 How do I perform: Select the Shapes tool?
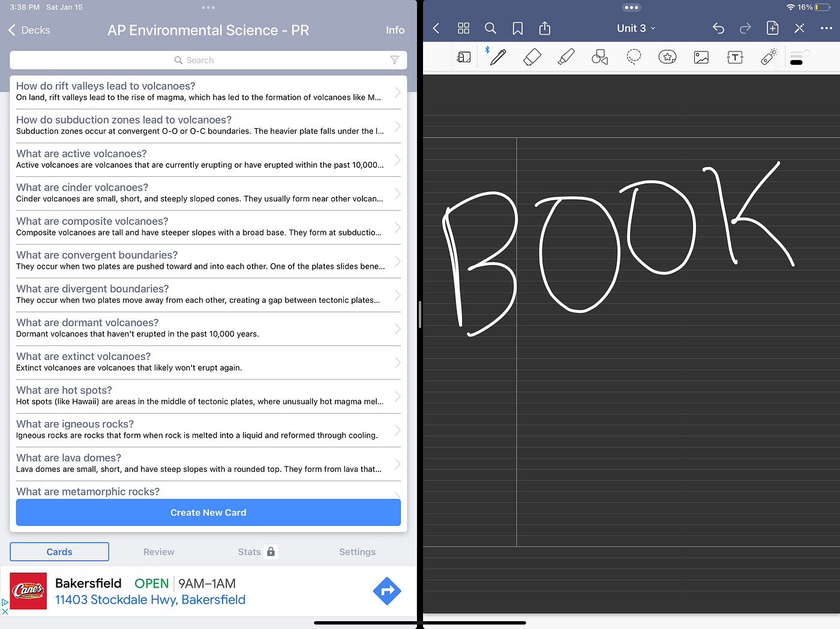pyautogui.click(x=600, y=57)
